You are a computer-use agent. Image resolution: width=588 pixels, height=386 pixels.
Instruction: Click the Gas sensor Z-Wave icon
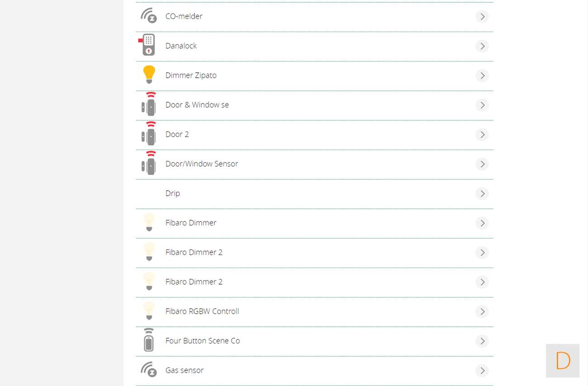click(148, 370)
